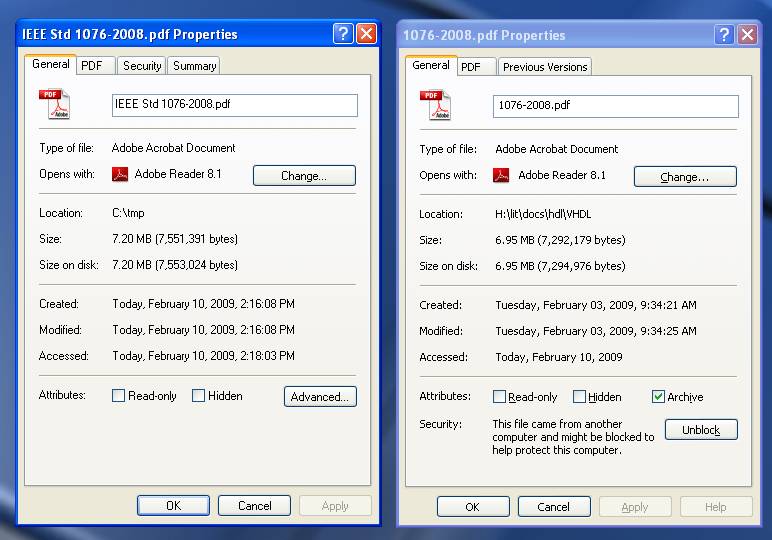The height and width of the screenshot is (540, 772).
Task: Select the PDF tab beside Previous Versions
Action: (471, 67)
